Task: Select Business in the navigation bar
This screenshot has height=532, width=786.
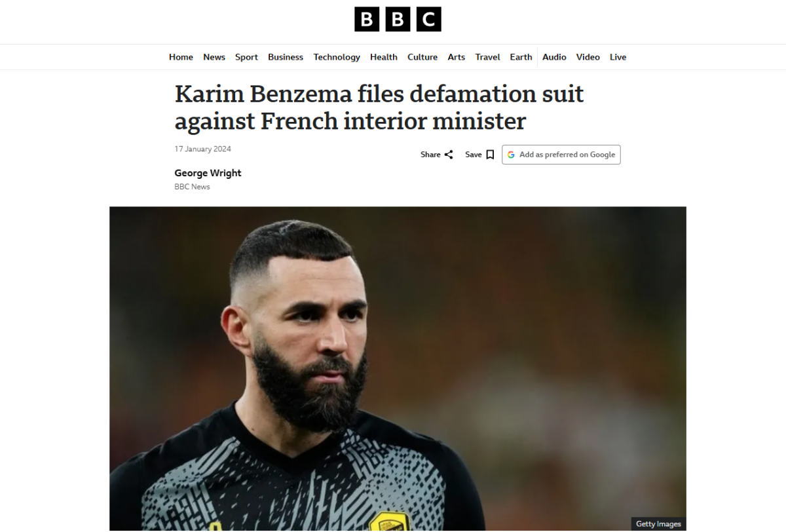Action: pyautogui.click(x=286, y=57)
